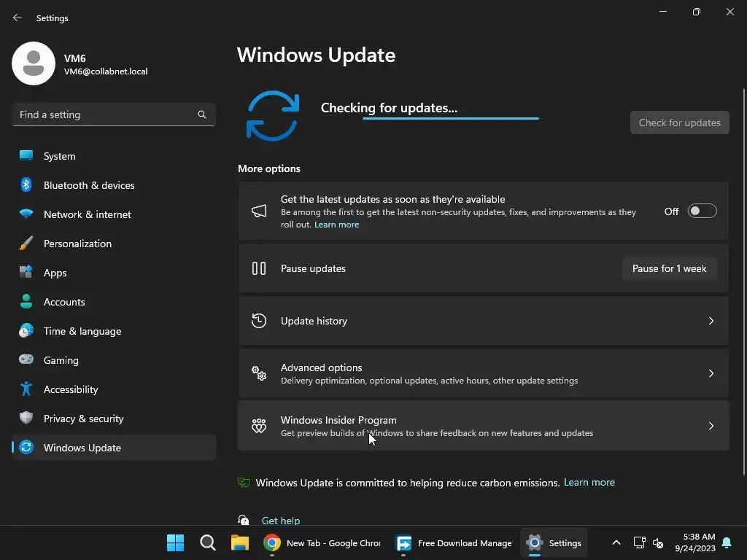747x560 pixels.
Task: Click the Accounts person icon
Action: 26,301
